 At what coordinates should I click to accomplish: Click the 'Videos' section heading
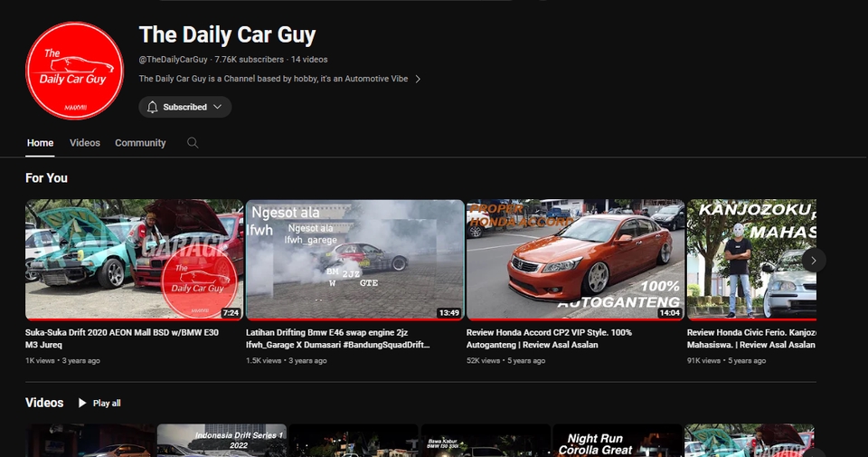tap(44, 403)
